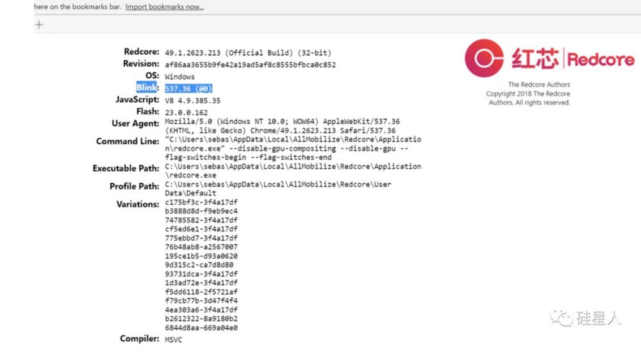Click variation b2612322-8a9180b2
Image resolution: width=641 pixels, height=364 pixels.
click(201, 319)
